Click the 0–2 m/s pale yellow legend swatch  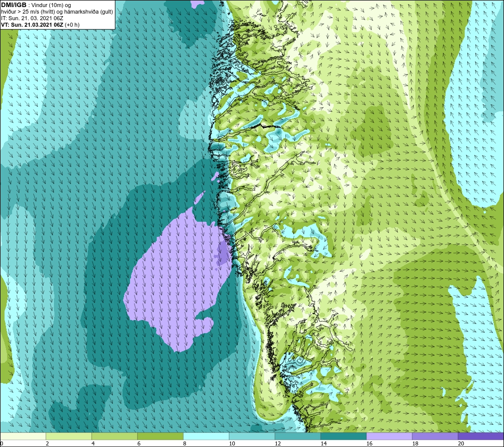23,436
